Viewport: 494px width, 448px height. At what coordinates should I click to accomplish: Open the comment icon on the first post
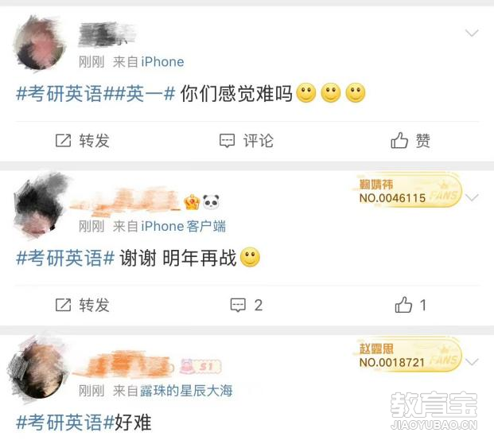[227, 141]
